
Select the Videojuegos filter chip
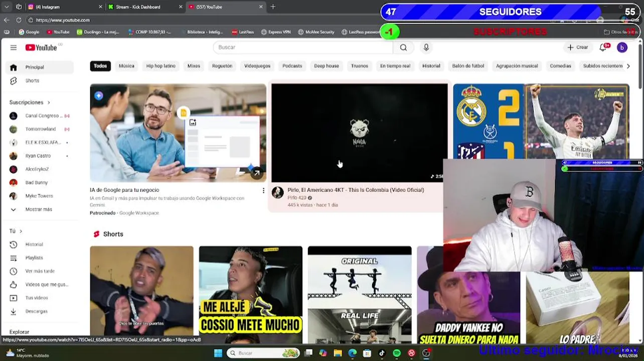tap(257, 66)
